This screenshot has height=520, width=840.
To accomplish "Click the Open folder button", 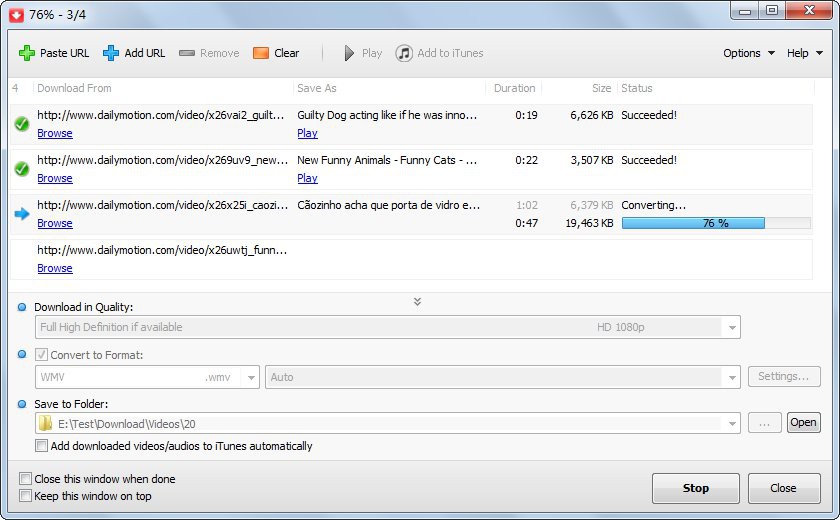I will click(804, 423).
